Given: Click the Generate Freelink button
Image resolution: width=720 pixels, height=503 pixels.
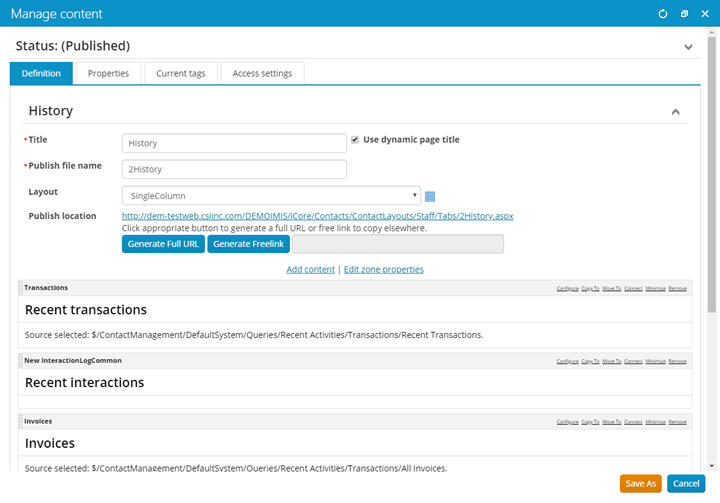Looking at the screenshot, I should point(248,244).
